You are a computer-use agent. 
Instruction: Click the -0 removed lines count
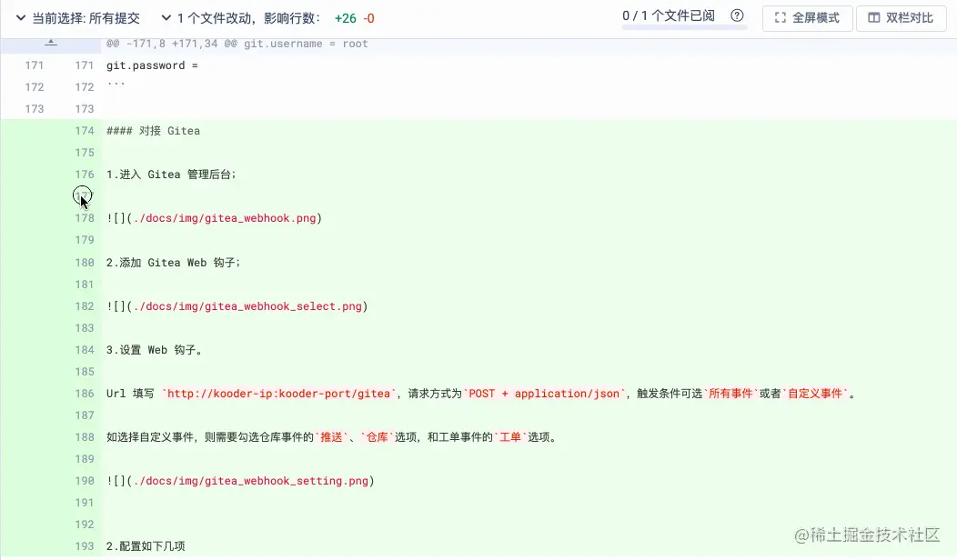pos(368,19)
